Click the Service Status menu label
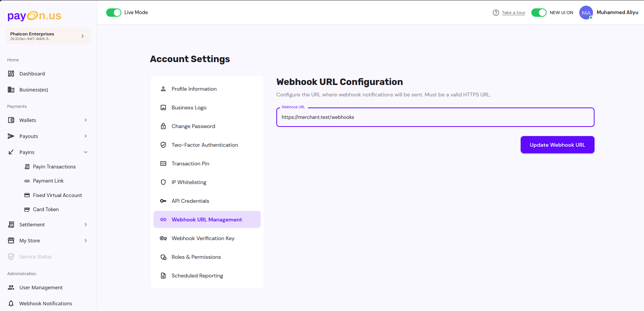This screenshot has width=644, height=311. click(x=35, y=256)
